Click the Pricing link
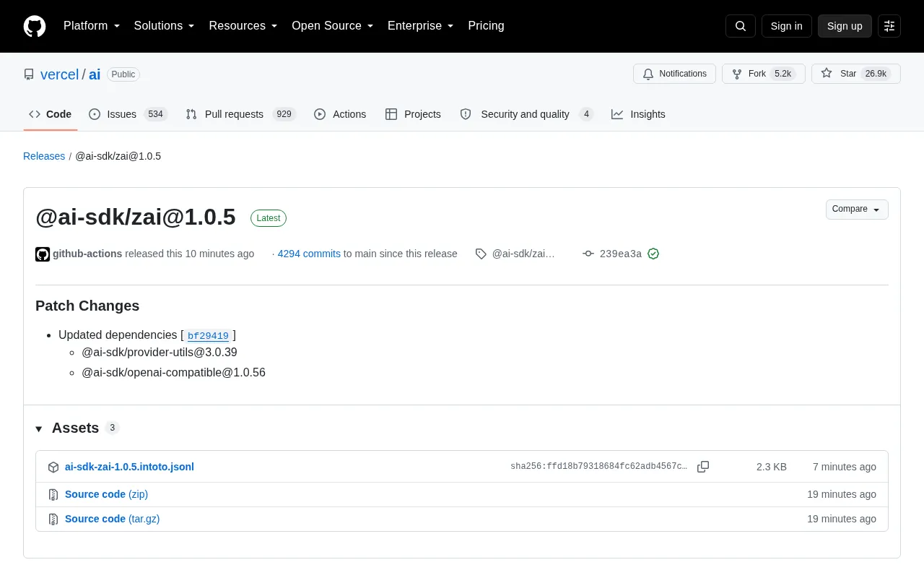This screenshot has height=578, width=924. (x=486, y=26)
